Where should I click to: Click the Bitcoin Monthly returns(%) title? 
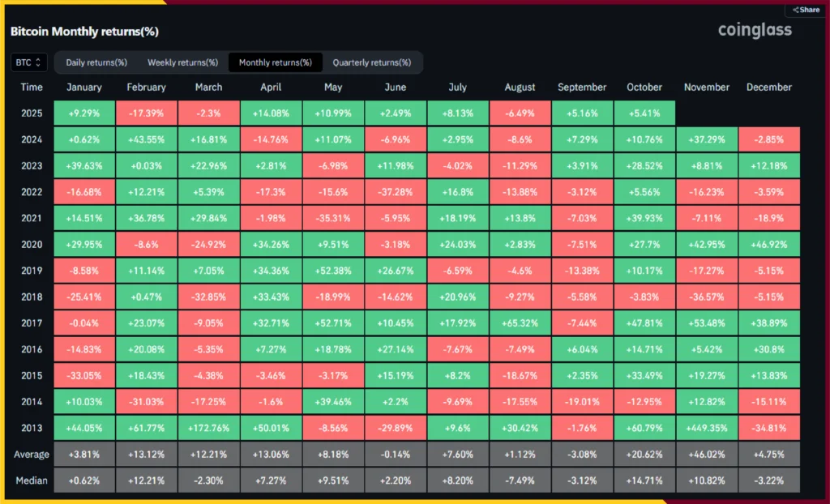(x=84, y=32)
